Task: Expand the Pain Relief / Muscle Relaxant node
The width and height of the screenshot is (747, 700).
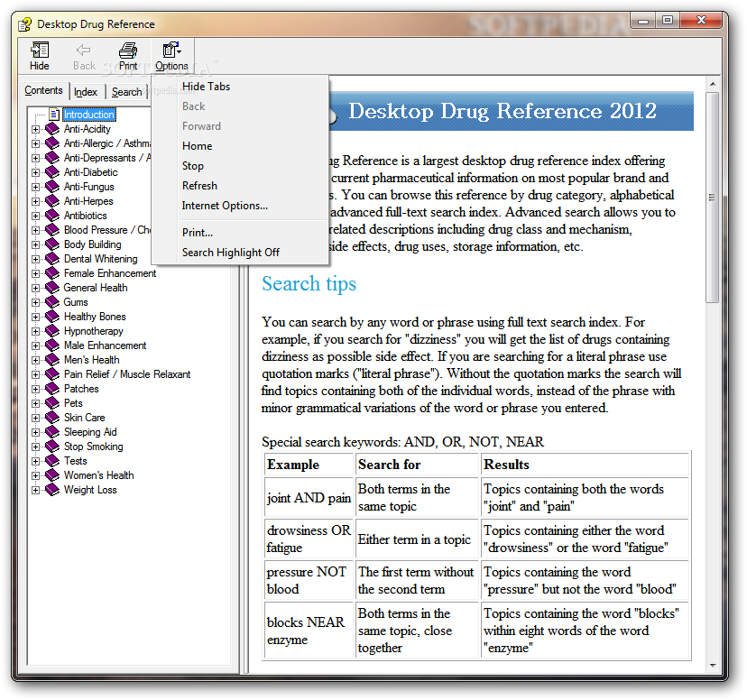Action: (x=36, y=374)
